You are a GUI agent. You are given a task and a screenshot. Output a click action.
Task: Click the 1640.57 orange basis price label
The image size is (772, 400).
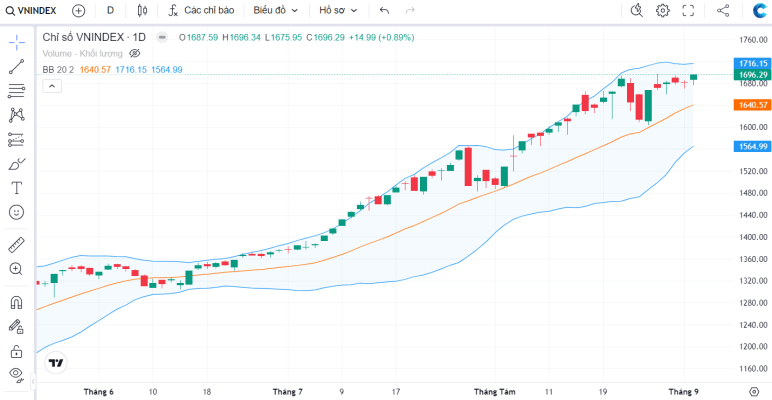pyautogui.click(x=752, y=105)
